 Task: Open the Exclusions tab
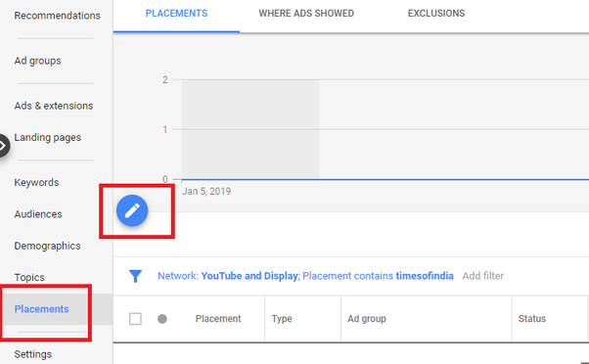(x=436, y=14)
